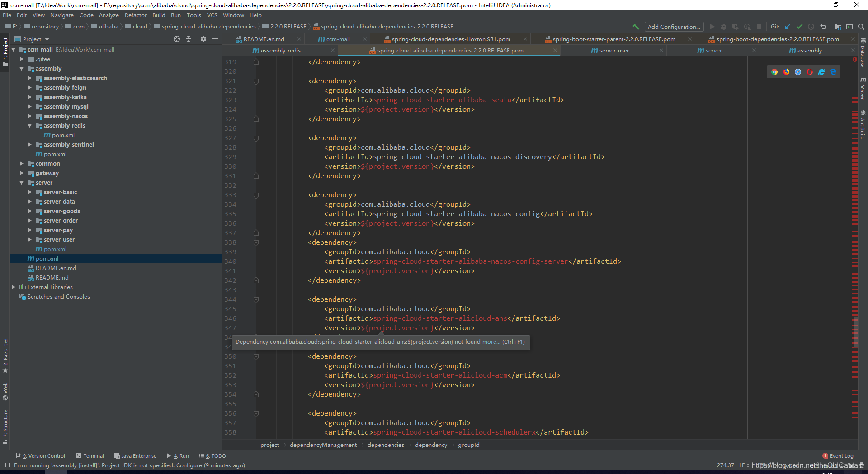868x474 pixels.
Task: Toggle the Database tool window
Action: coord(863,53)
